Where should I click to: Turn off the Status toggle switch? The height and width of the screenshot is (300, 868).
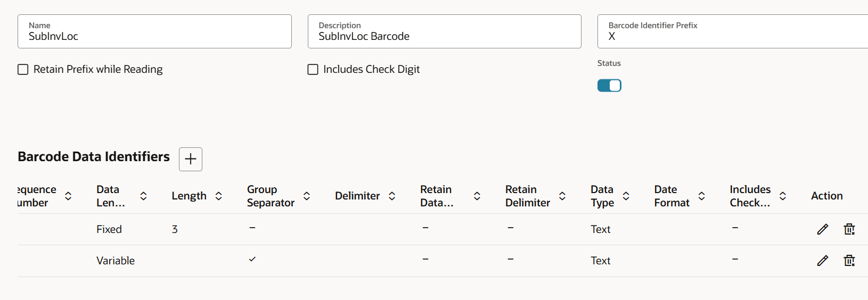click(609, 86)
